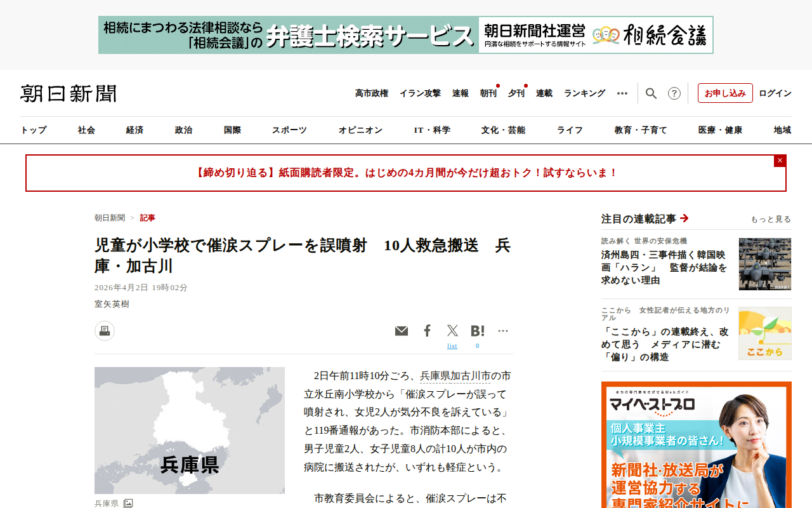Open the 朝刊 morning edition
Viewport: 812px width, 508px height.
(x=488, y=93)
